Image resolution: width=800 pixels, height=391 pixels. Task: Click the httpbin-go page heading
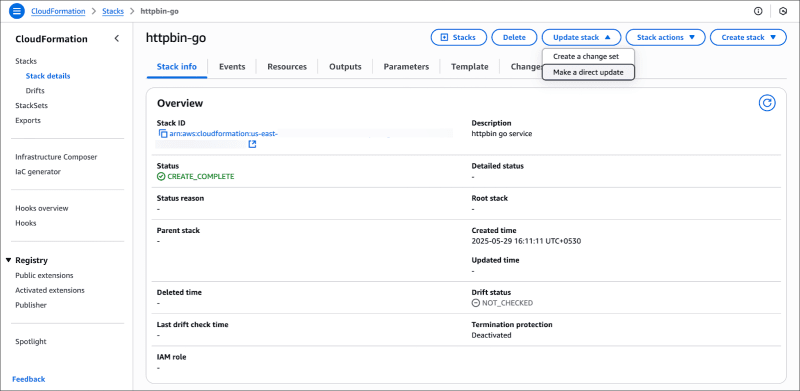(176, 37)
